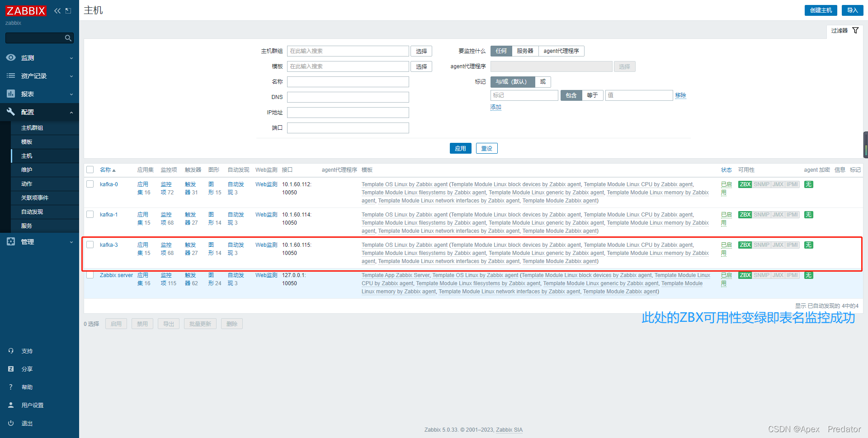This screenshot has height=438, width=868.
Task: Expand the 报表 menu chevron
Action: (71, 94)
